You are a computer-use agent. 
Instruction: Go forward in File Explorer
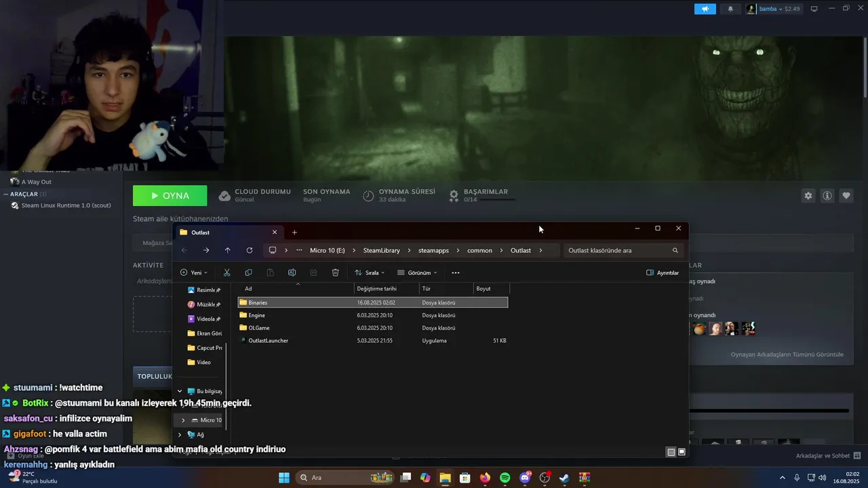(206, 250)
